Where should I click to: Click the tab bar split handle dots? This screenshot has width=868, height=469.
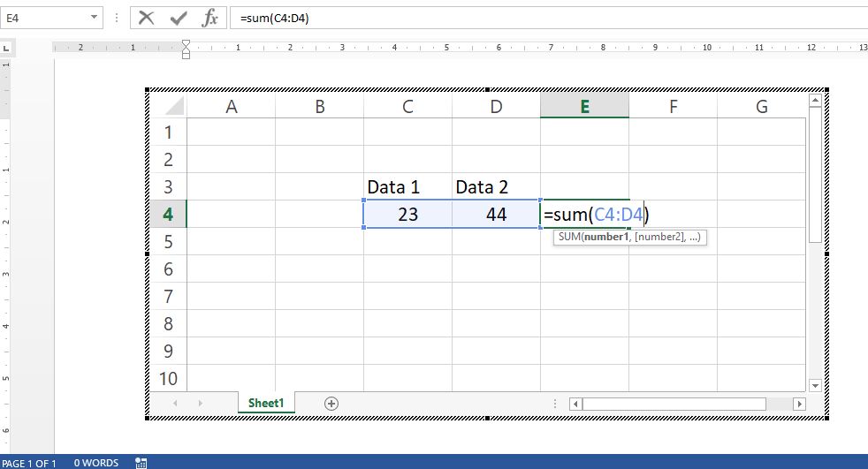click(x=555, y=404)
